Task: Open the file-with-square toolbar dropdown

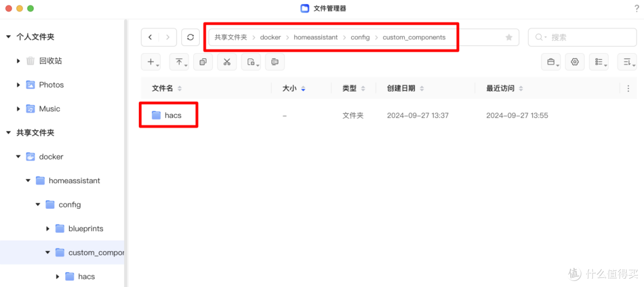Action: [x=251, y=62]
